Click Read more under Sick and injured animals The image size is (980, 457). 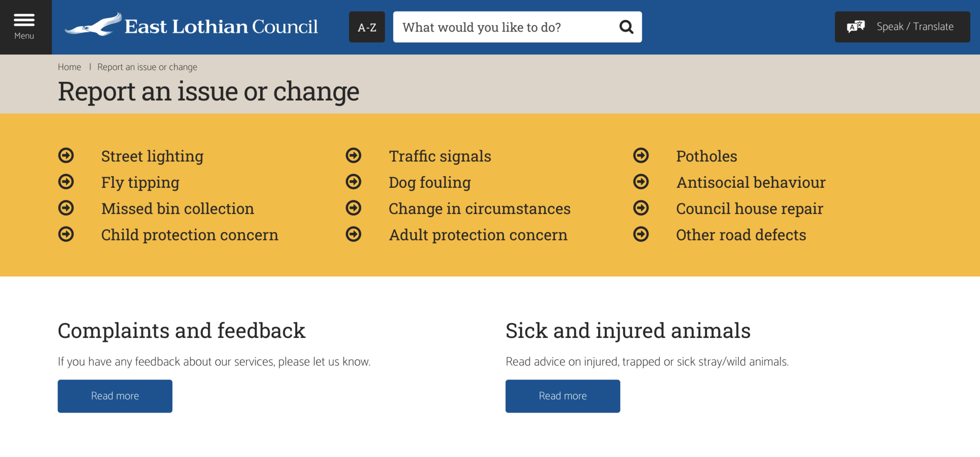coord(563,396)
